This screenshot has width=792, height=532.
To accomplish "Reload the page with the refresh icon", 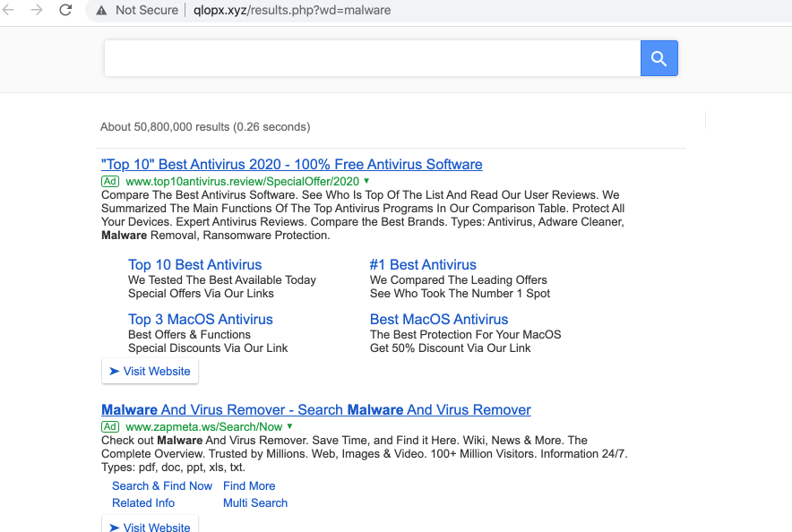I will point(65,10).
